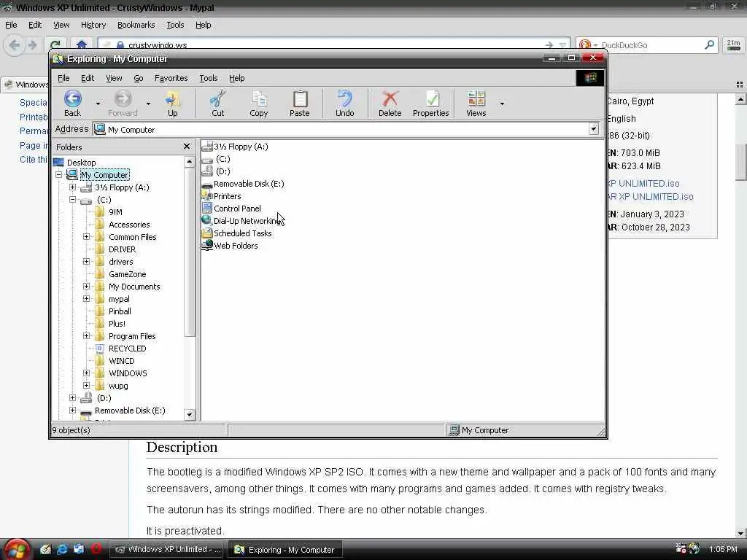The image size is (747, 560).
Task: Click the taskbar clock showing 1:06 PM
Action: coord(723,549)
